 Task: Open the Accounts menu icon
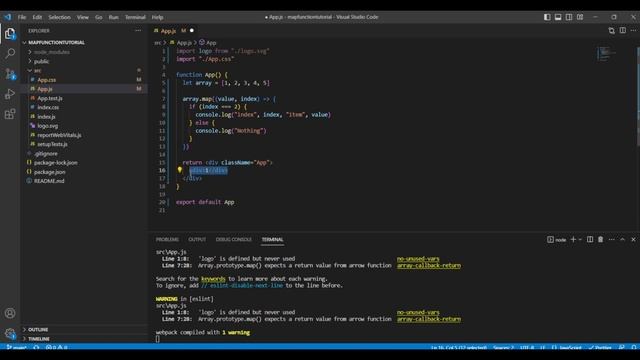pyautogui.click(x=10, y=313)
